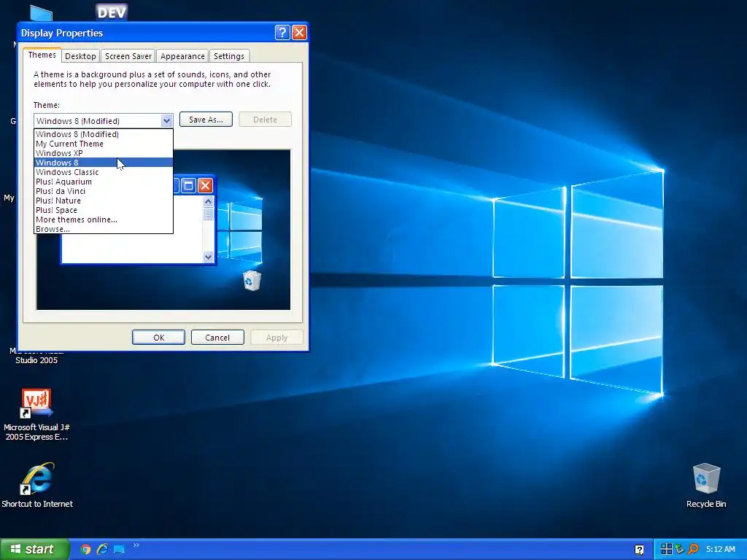Close the Display Properties dialog
Image resolution: width=747 pixels, height=560 pixels.
(x=299, y=32)
